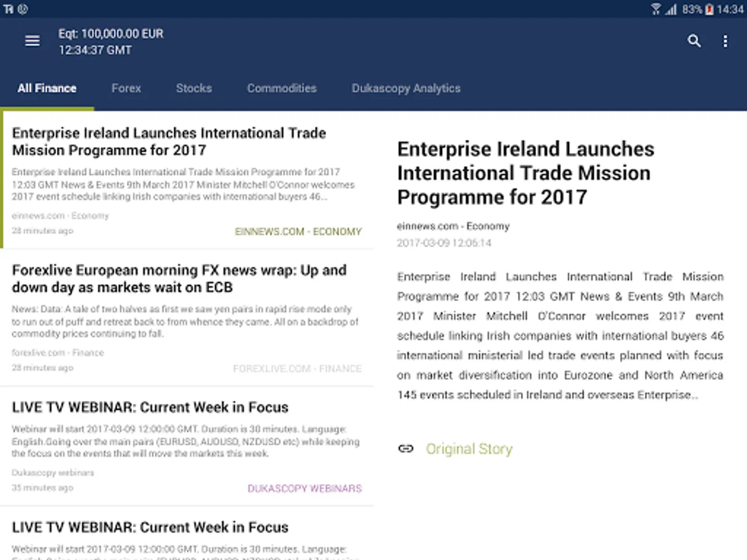Tap the FOREXLIVE.COM - FINANCE source tag
The height and width of the screenshot is (560, 747).
[297, 368]
